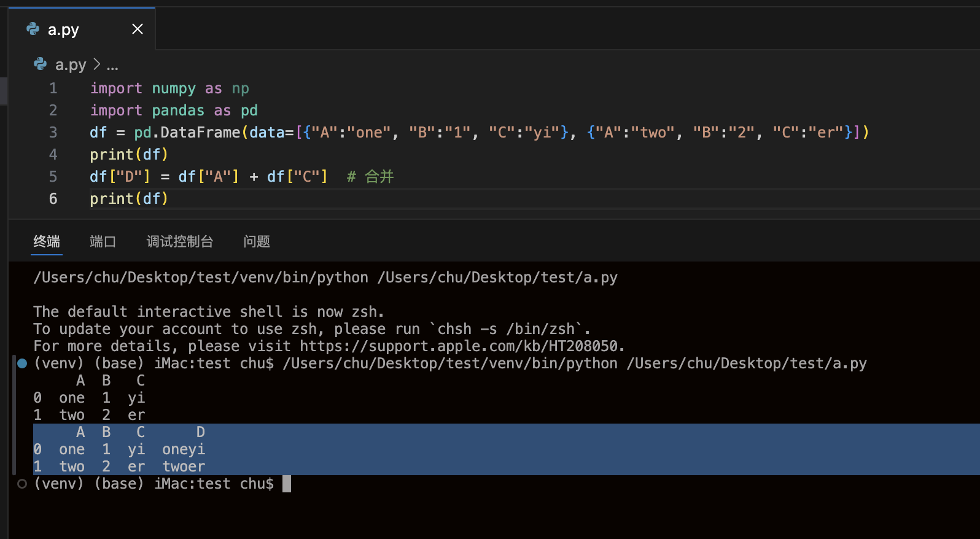This screenshot has height=539, width=980.
Task: Open the 调试控制台 panel tab
Action: pos(179,241)
